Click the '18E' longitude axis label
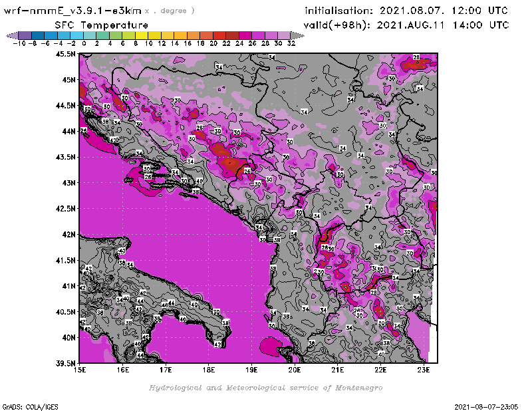532x411 pixels. point(209,370)
